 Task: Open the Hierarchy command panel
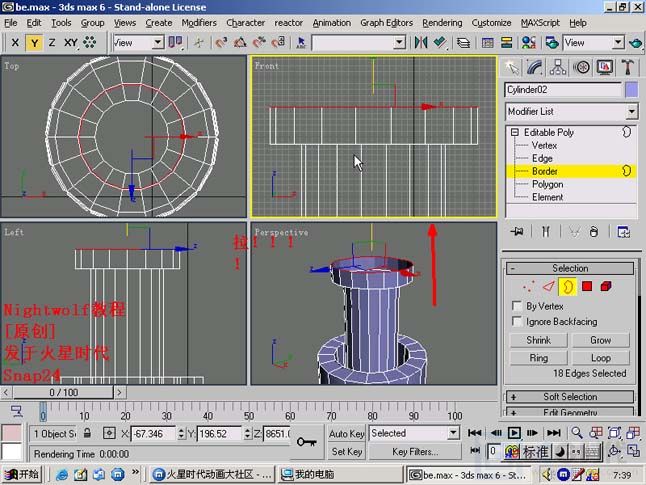click(x=558, y=68)
